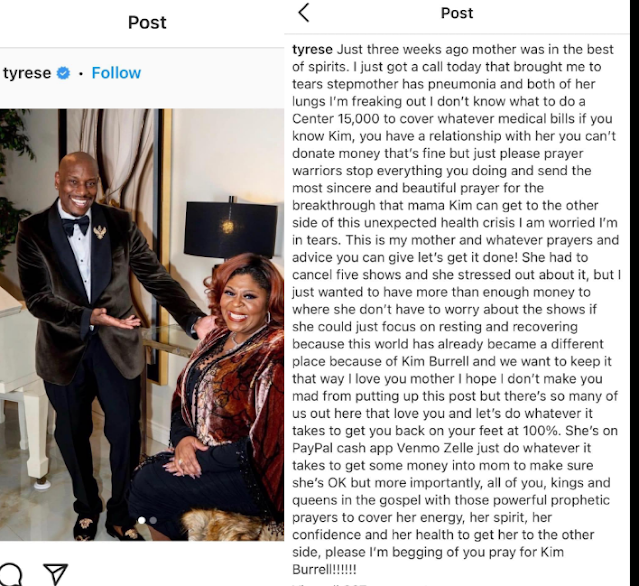Share post with the paper plane icon

pyautogui.click(x=55, y=574)
